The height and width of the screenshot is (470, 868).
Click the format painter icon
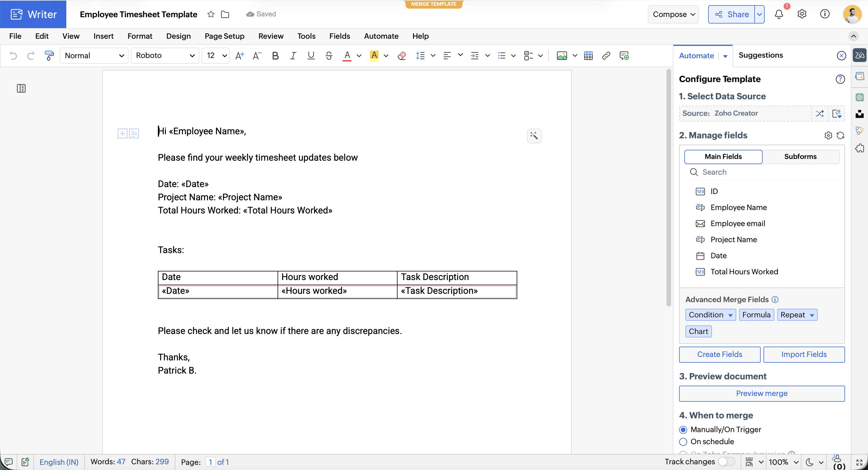[49, 56]
